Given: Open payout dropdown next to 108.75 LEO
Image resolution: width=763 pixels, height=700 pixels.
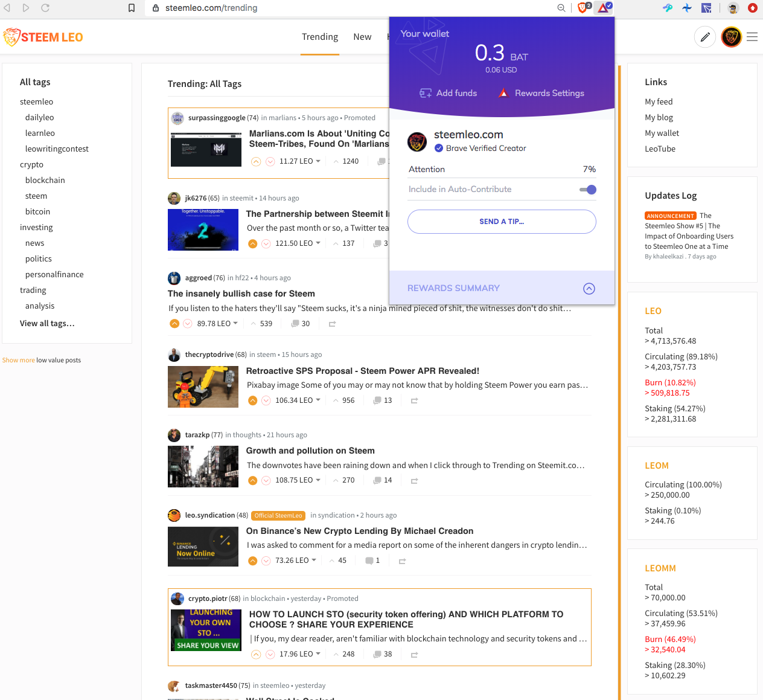Looking at the screenshot, I should pyautogui.click(x=318, y=480).
